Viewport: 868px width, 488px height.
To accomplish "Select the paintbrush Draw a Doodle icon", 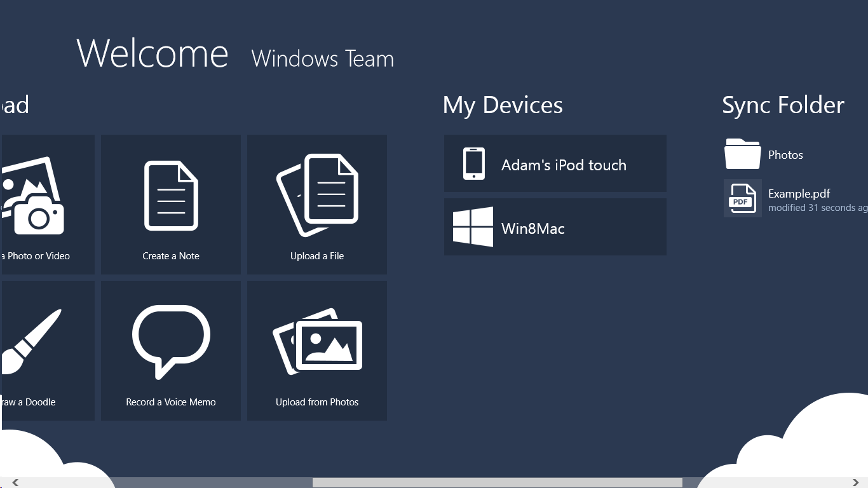I will (32, 341).
